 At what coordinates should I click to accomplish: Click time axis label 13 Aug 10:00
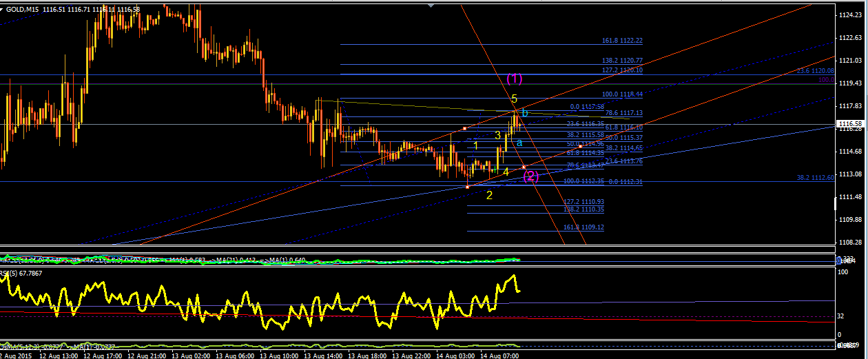click(280, 356)
